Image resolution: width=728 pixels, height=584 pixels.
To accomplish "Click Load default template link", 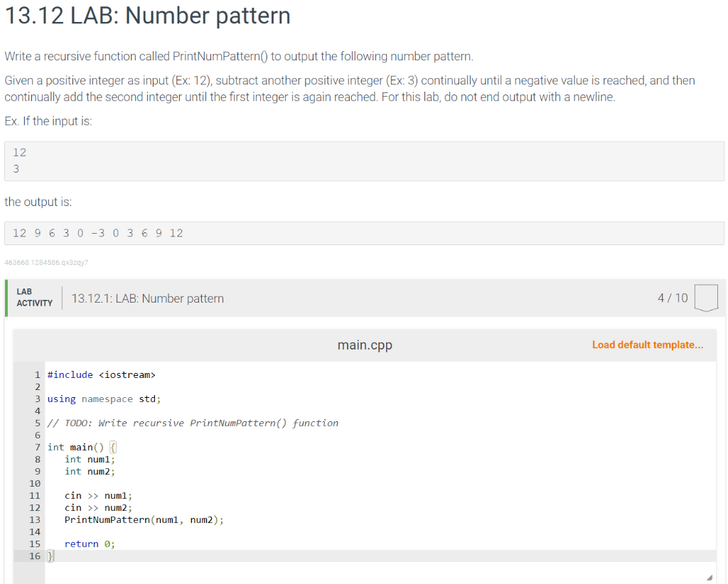I will [x=647, y=345].
